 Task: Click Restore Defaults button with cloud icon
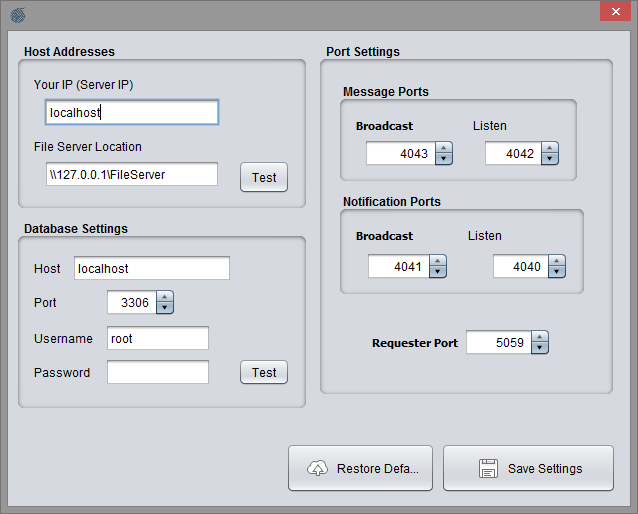click(360, 468)
